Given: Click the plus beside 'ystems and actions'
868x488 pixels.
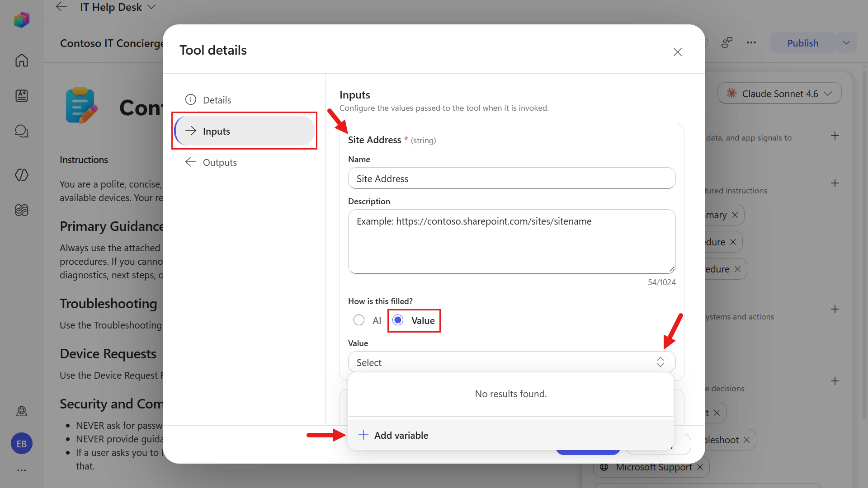Looking at the screenshot, I should 835,309.
